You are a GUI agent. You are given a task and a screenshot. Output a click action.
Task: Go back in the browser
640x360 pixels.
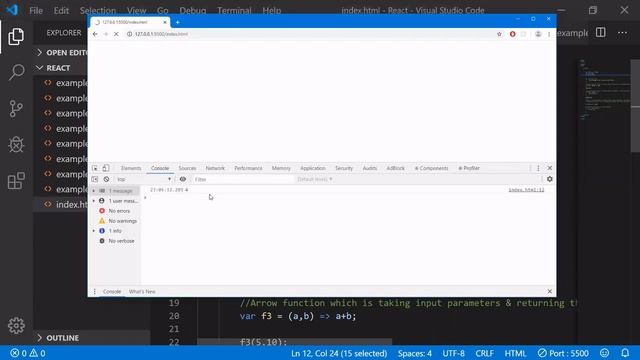tap(95, 34)
